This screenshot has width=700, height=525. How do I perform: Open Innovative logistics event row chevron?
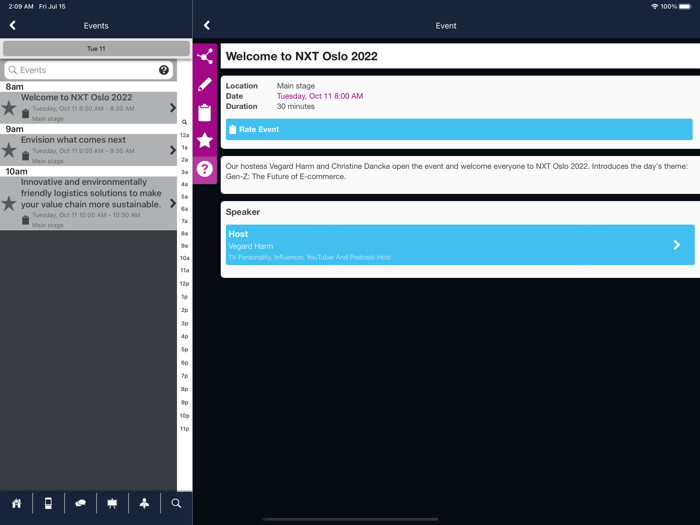[173, 204]
